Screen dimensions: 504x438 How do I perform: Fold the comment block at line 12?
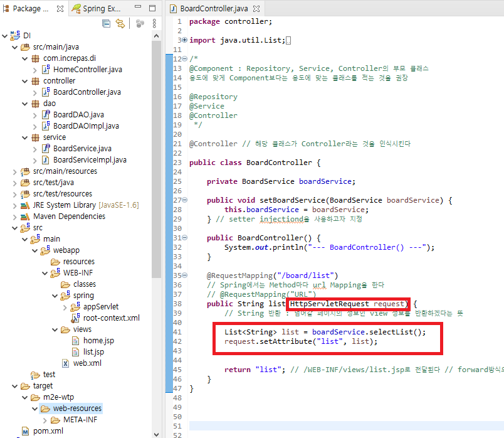(x=184, y=59)
